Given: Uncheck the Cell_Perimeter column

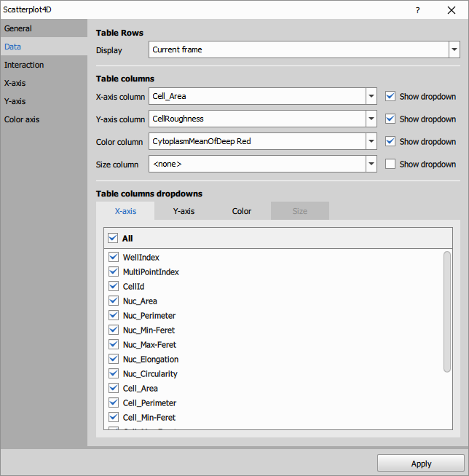Looking at the screenshot, I should [x=114, y=402].
